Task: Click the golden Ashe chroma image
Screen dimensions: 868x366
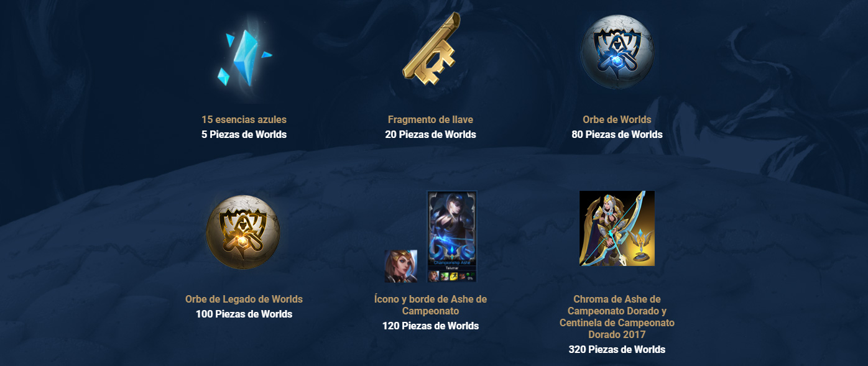Action: click(x=617, y=228)
